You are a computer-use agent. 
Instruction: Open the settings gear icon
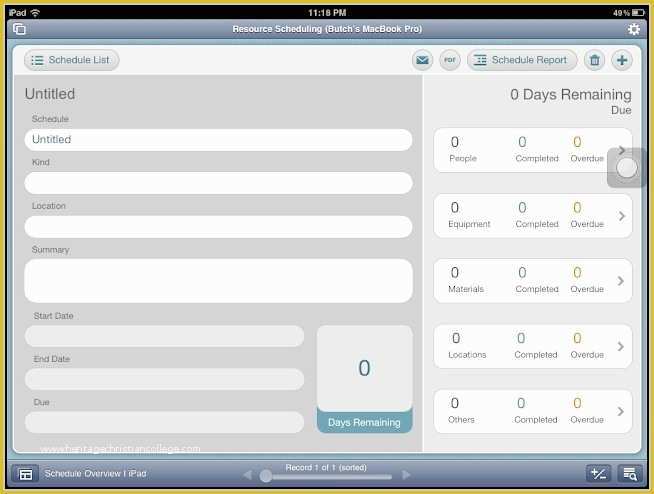[x=634, y=29]
